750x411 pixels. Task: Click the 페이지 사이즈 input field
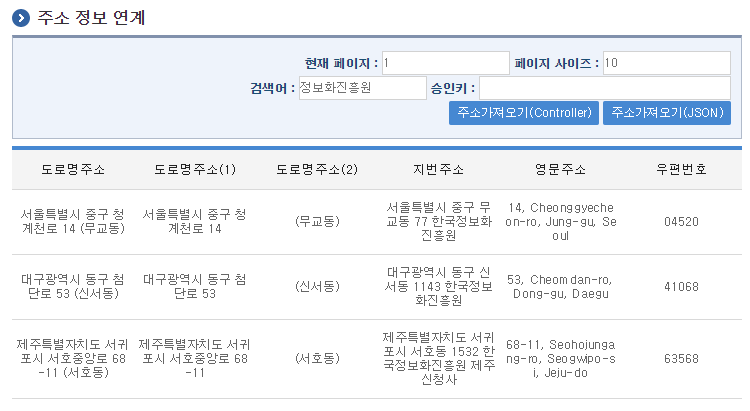(667, 63)
